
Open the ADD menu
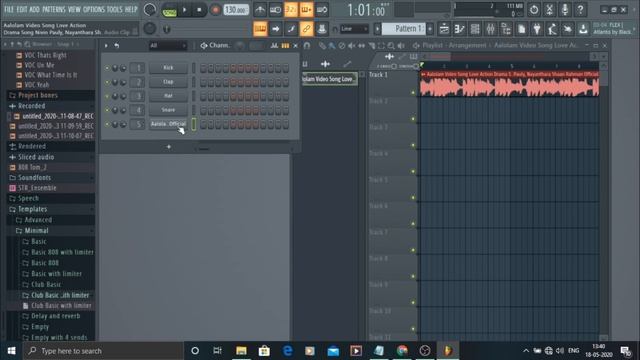35,9
